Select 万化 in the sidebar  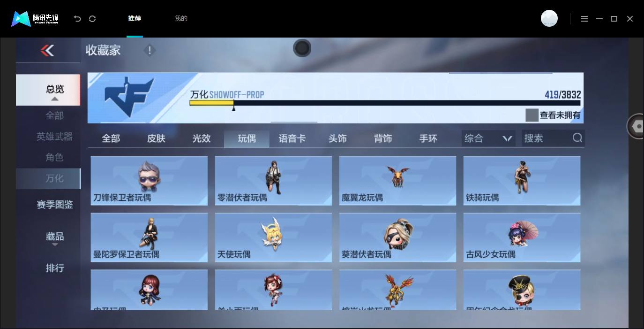(48, 178)
